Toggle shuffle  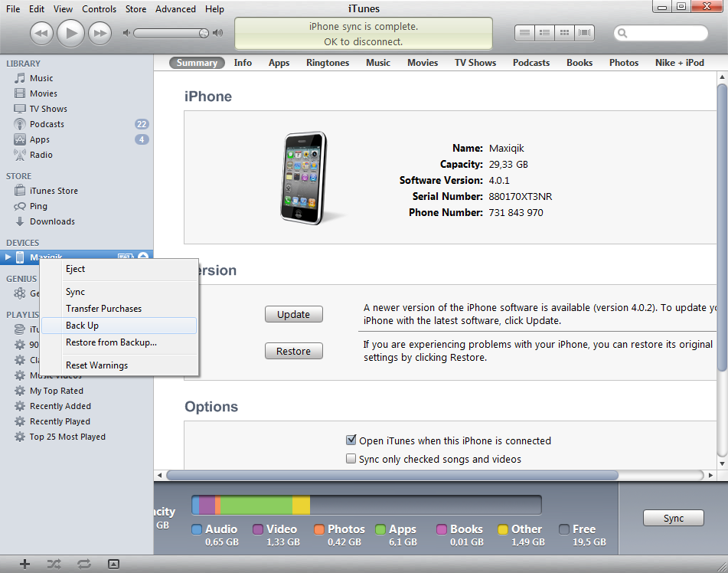54,564
